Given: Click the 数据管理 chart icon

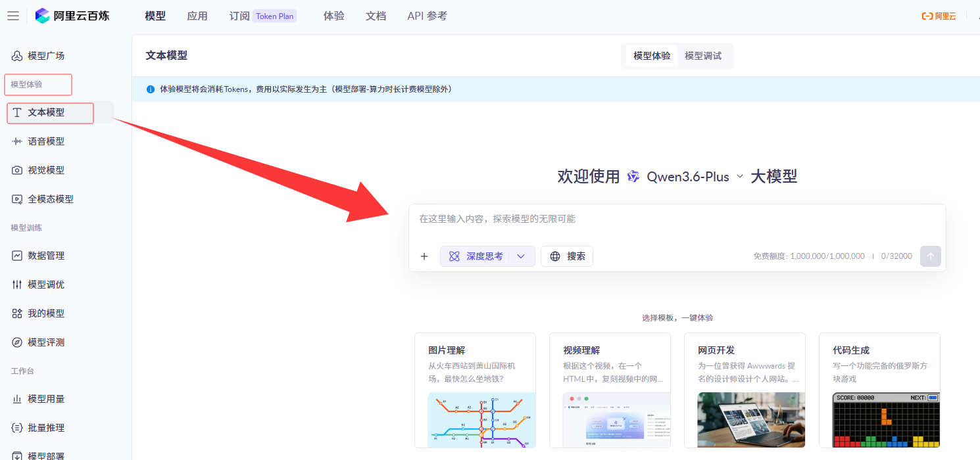Looking at the screenshot, I should [17, 256].
